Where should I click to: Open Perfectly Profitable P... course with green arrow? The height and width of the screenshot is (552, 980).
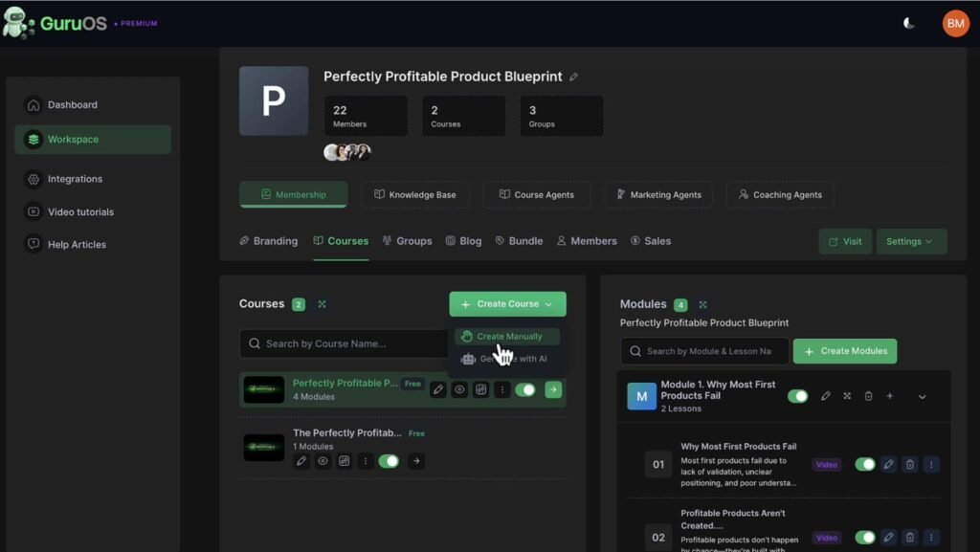(x=553, y=389)
